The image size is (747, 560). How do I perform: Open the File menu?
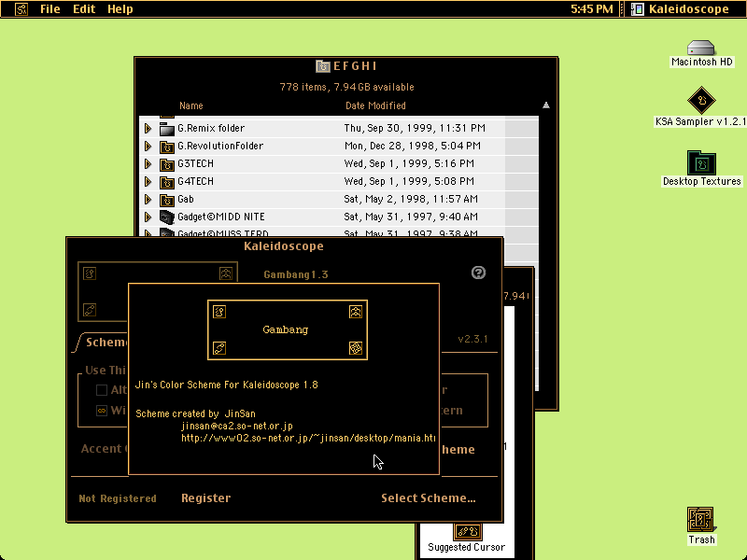[x=50, y=9]
